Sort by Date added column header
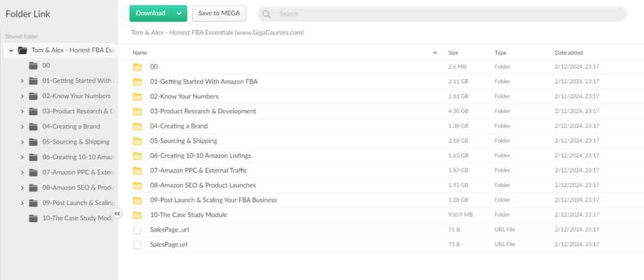The image size is (644, 280). pyautogui.click(x=569, y=53)
